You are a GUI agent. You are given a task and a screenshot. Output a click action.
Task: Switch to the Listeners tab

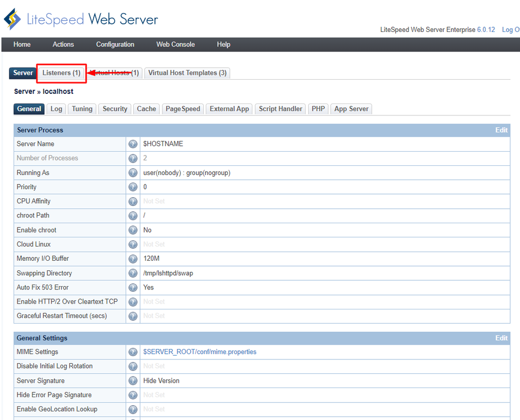pyautogui.click(x=61, y=73)
